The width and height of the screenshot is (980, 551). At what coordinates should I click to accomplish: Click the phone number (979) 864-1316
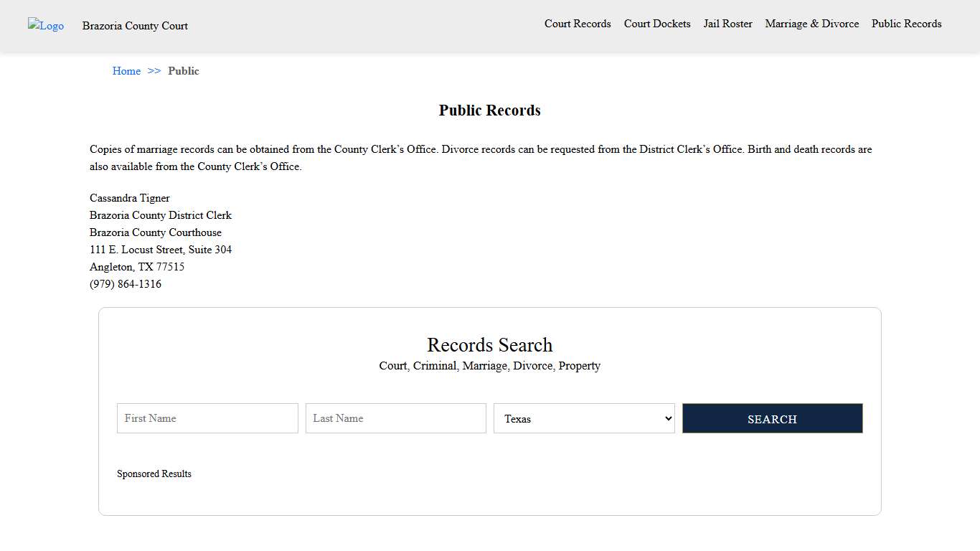click(x=126, y=284)
